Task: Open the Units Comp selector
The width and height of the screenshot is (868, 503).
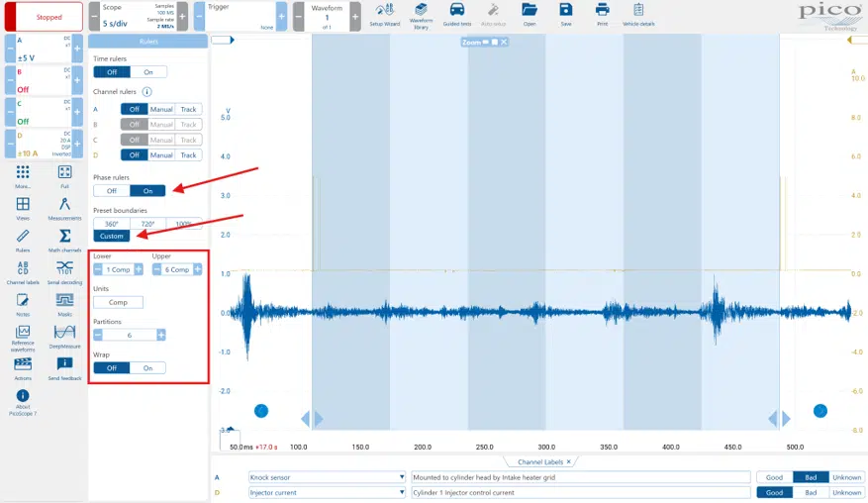Action: click(118, 302)
